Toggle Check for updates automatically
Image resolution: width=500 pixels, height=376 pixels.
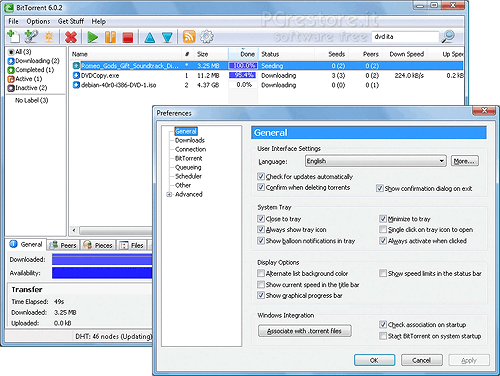(x=261, y=176)
